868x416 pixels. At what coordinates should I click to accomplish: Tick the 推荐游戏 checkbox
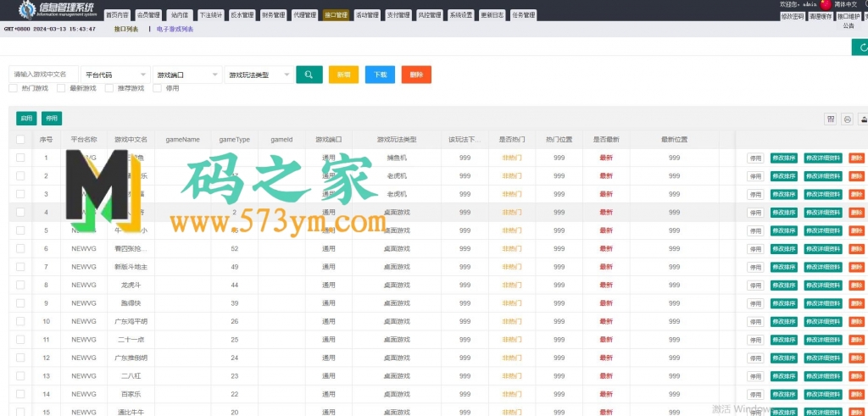[x=109, y=88]
